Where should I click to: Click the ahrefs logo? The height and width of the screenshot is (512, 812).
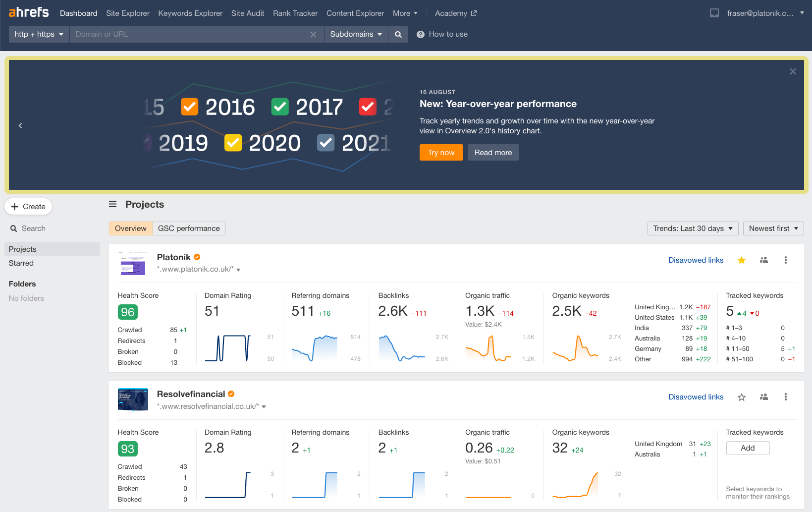coord(28,12)
